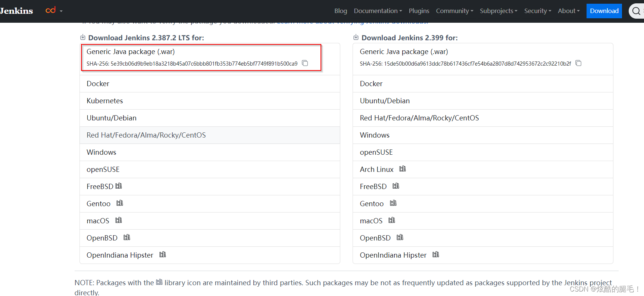Viewport: 644px width, 296px height.
Task: Click library icon next to weekly macOS
Action: (x=392, y=220)
